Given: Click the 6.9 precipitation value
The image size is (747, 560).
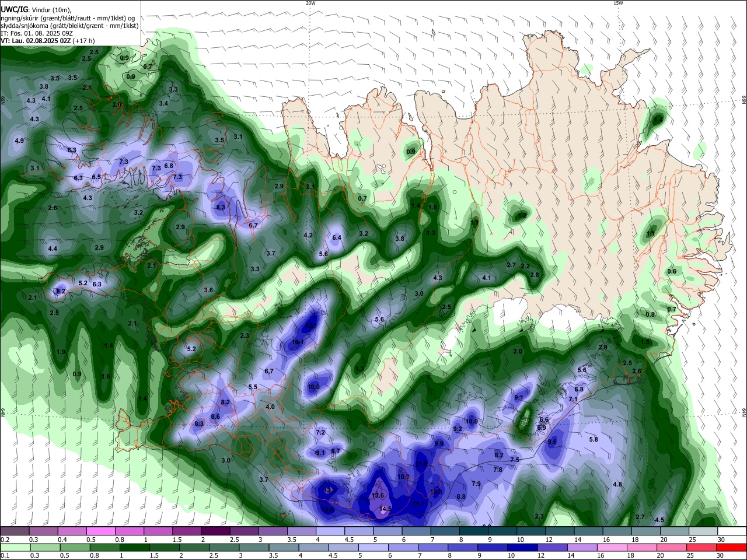Looking at the screenshot, I should click(x=542, y=428).
